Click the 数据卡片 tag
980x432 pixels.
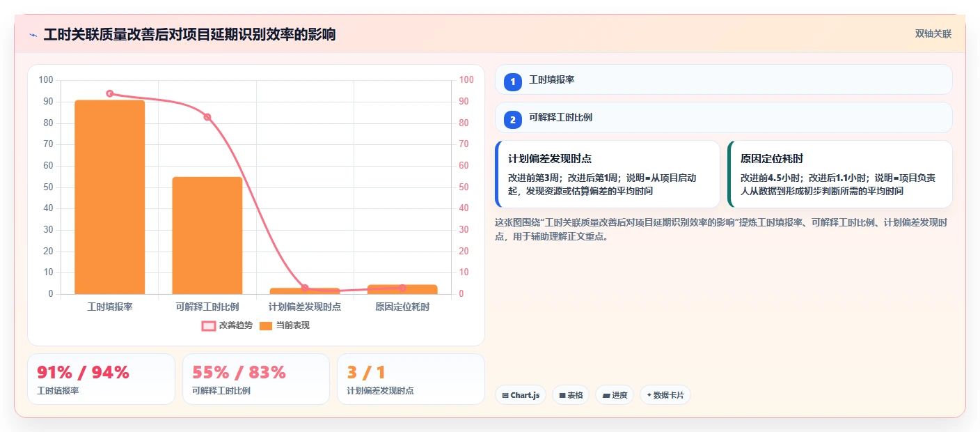665,395
